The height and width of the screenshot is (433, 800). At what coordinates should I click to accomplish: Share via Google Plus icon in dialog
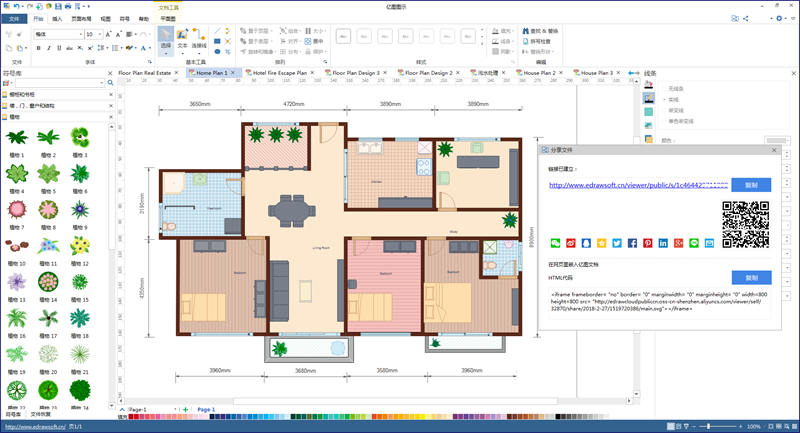[678, 243]
